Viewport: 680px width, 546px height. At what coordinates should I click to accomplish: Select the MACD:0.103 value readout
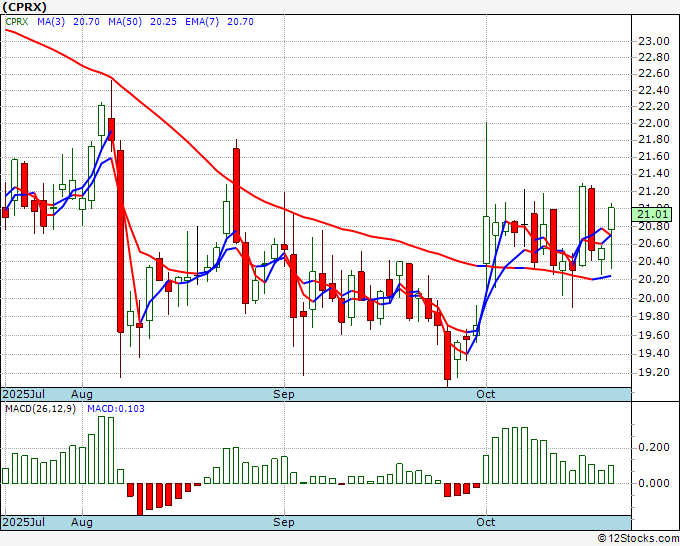point(116,409)
